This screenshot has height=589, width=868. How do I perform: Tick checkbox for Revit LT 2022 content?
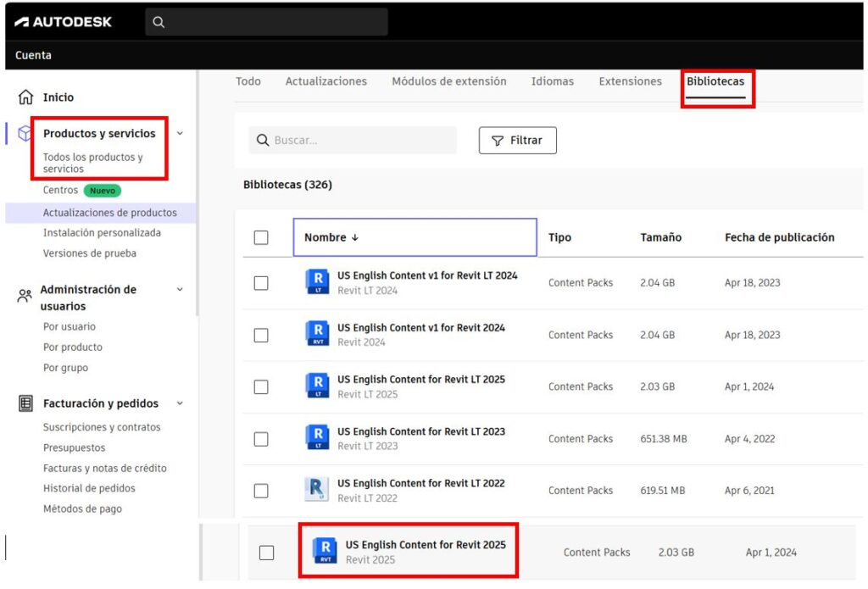261,491
